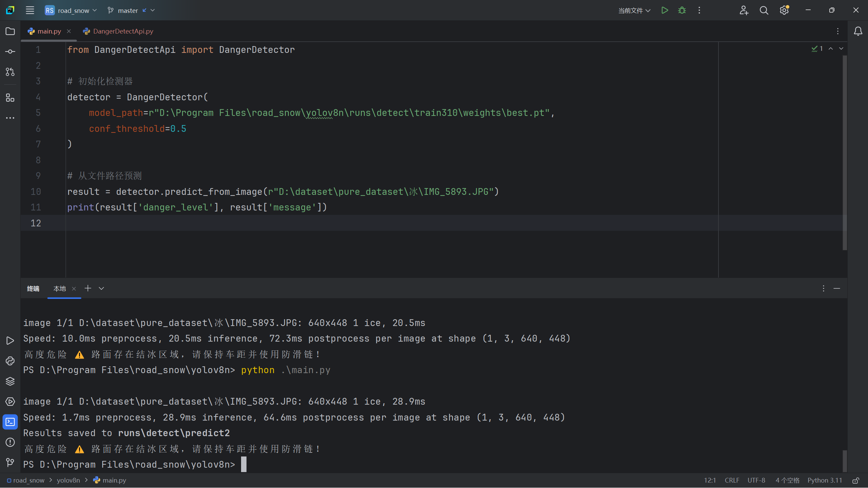Change line separator CRLF
The height and width of the screenshot is (488, 868).
click(732, 481)
